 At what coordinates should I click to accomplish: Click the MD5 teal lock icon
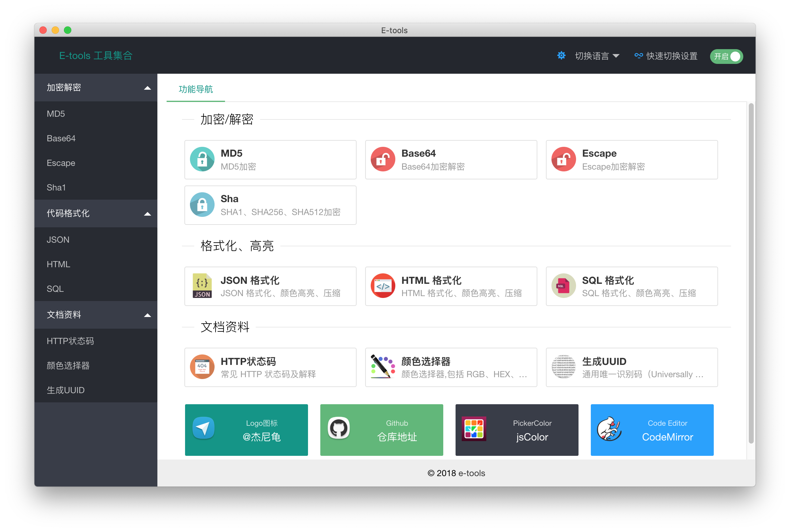click(x=202, y=159)
